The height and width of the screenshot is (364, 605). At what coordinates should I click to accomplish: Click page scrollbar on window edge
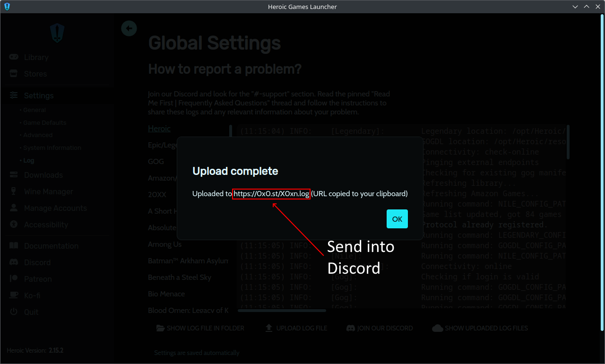(x=601, y=173)
